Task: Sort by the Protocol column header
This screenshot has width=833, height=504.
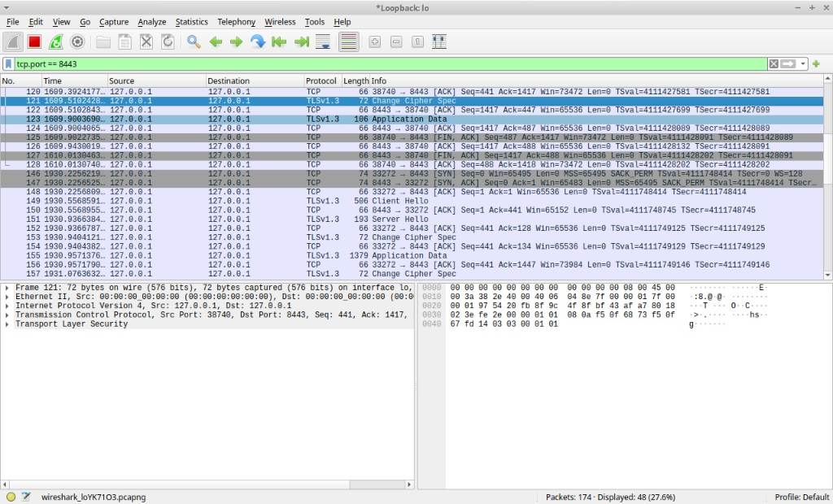Action: point(323,80)
